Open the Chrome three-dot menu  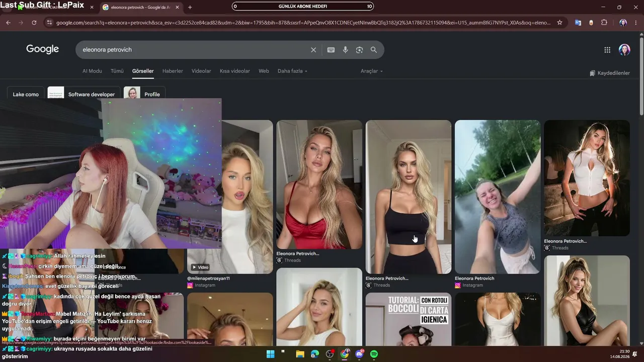(x=636, y=23)
